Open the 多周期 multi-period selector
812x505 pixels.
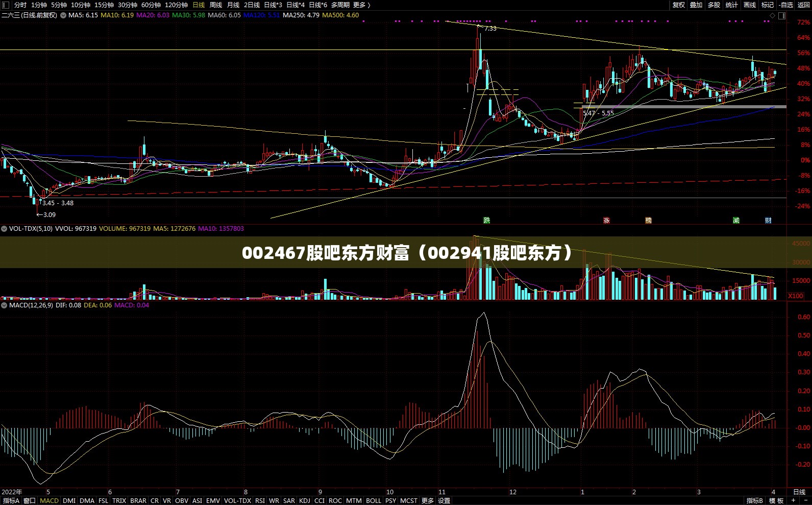340,5
